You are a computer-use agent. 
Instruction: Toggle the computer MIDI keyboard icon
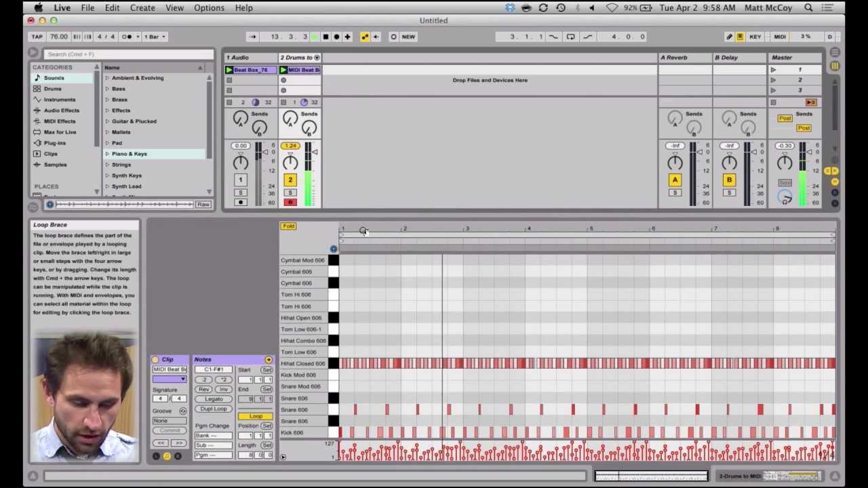pos(740,37)
